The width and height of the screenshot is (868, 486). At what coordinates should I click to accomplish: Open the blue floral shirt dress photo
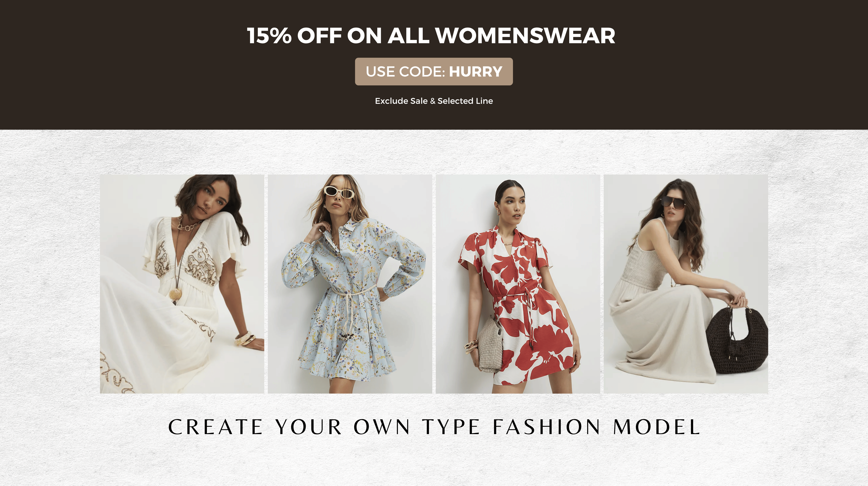click(x=350, y=284)
